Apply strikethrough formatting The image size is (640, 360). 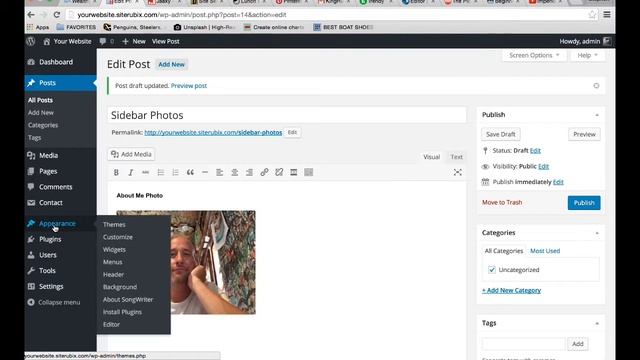[x=145, y=172]
